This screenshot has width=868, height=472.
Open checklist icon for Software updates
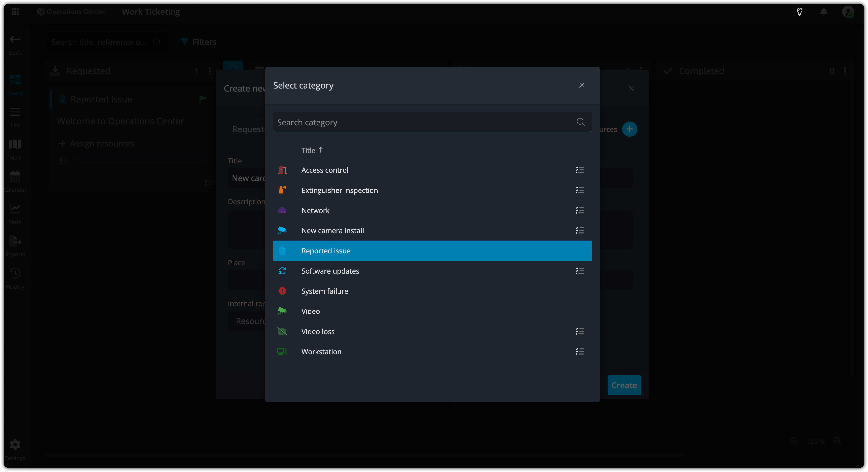coord(580,271)
